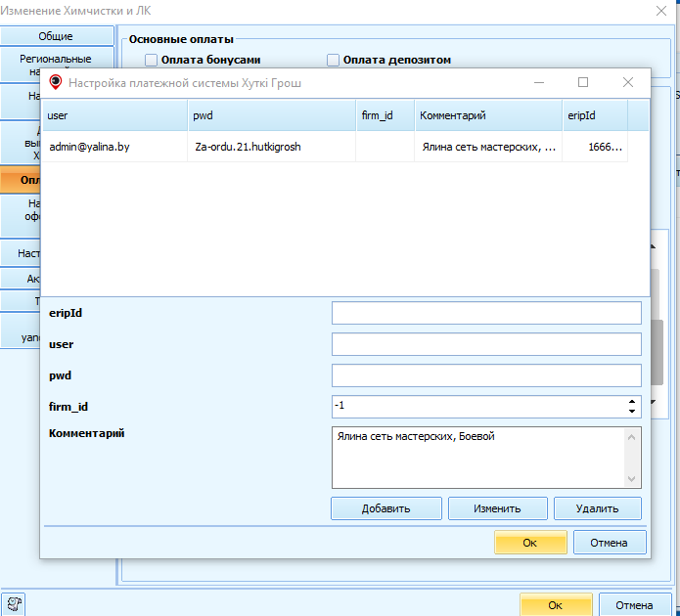Focus the pwd input field

coord(486,375)
